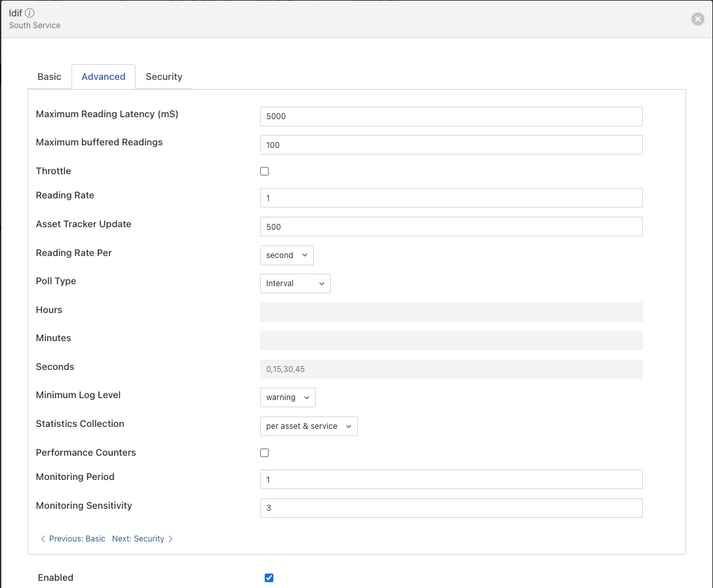Switch to the Security tab
This screenshot has height=588, width=713.
(x=164, y=77)
